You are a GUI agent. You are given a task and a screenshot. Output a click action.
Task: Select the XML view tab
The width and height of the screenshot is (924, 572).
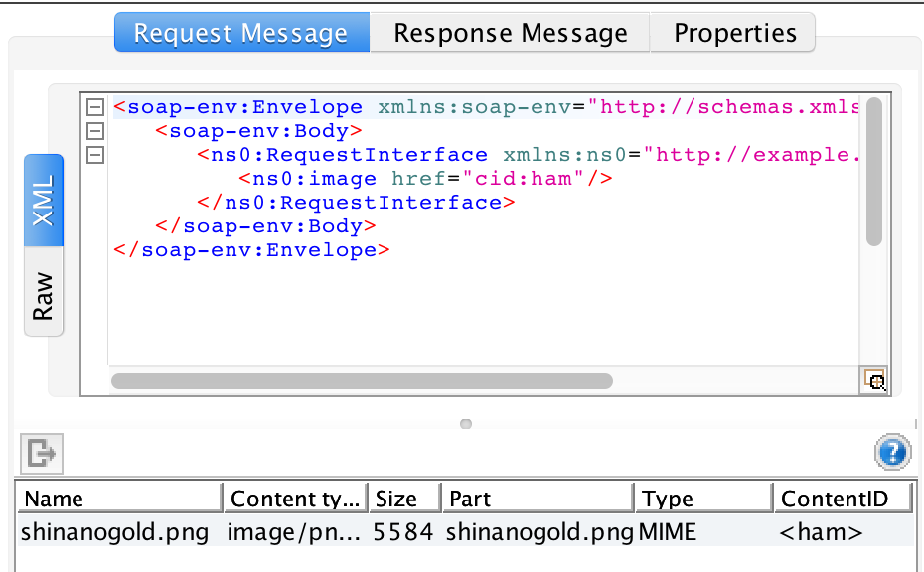[x=44, y=200]
